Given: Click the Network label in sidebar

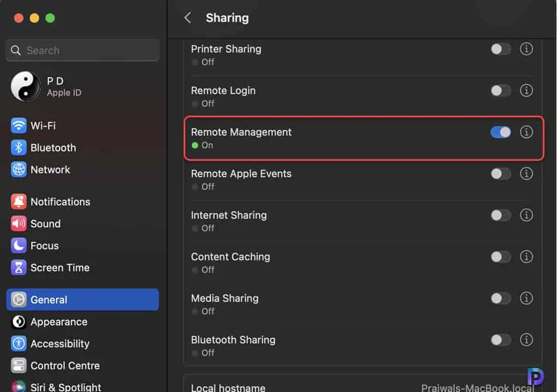Looking at the screenshot, I should pyautogui.click(x=51, y=170).
